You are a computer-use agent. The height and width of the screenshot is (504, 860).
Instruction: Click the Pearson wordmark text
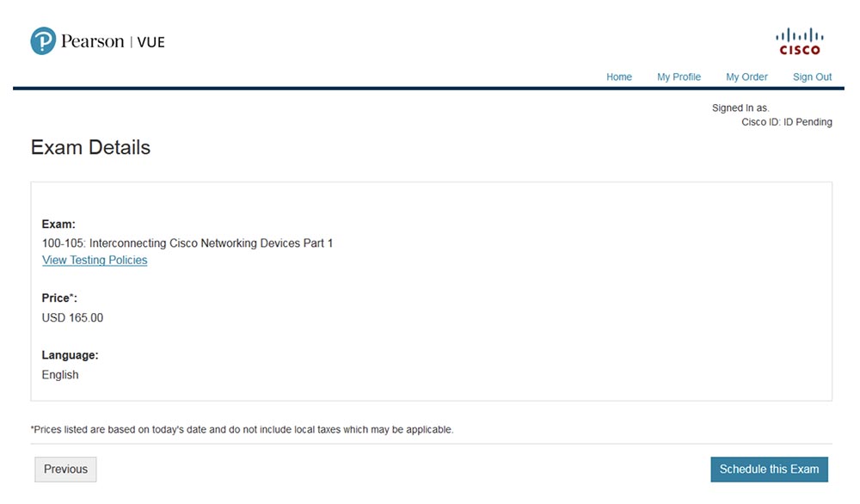click(93, 41)
